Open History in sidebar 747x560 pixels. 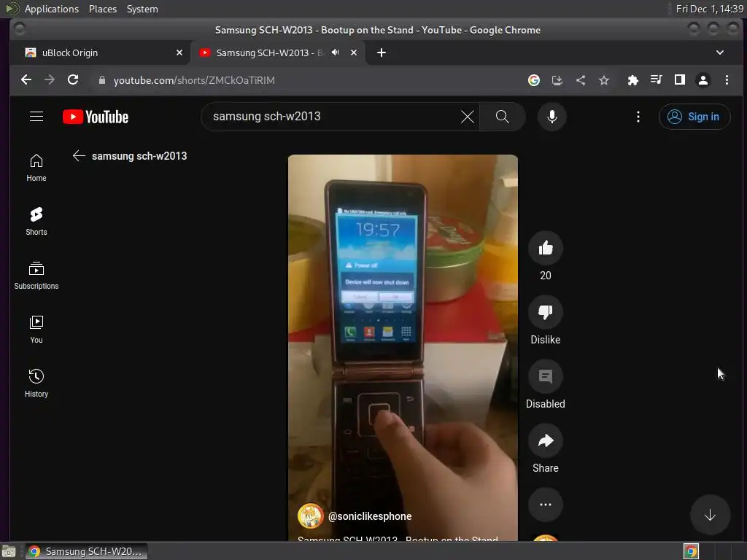(x=36, y=384)
